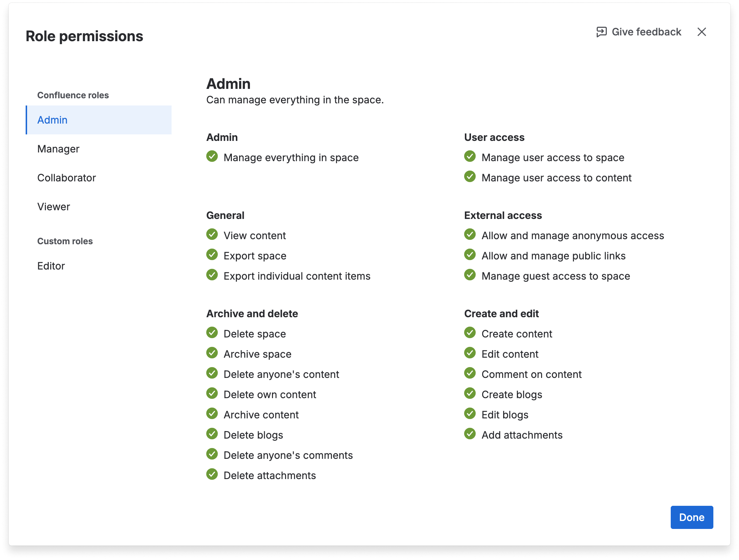The width and height of the screenshot is (739, 560).
Task: Toggle the check for Comment on content
Action: 470,373
